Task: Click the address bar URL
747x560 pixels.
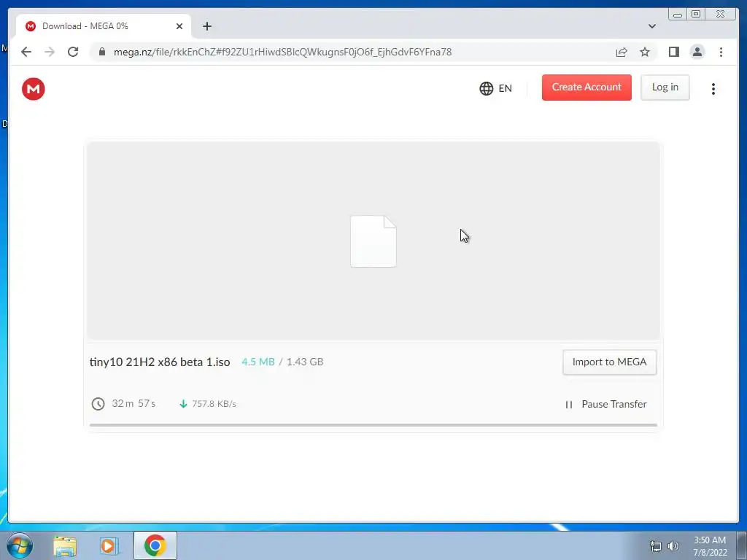Action: [x=282, y=52]
